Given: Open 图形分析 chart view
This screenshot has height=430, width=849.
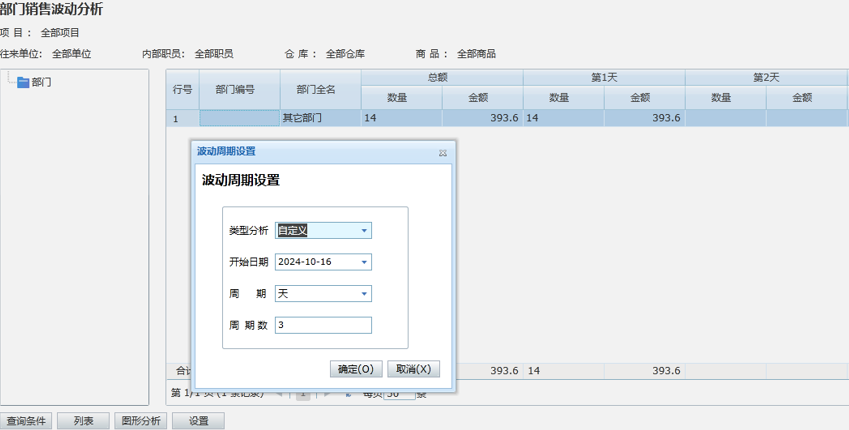Looking at the screenshot, I should 141,421.
